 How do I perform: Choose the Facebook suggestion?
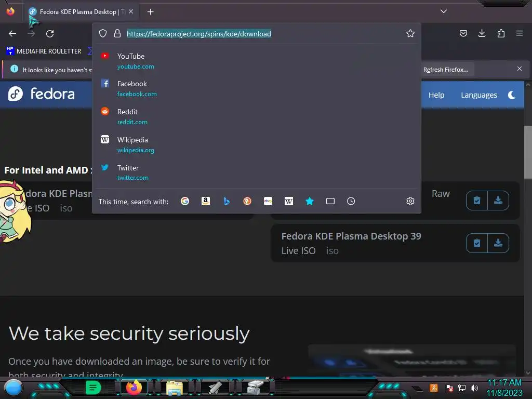pyautogui.click(x=257, y=88)
